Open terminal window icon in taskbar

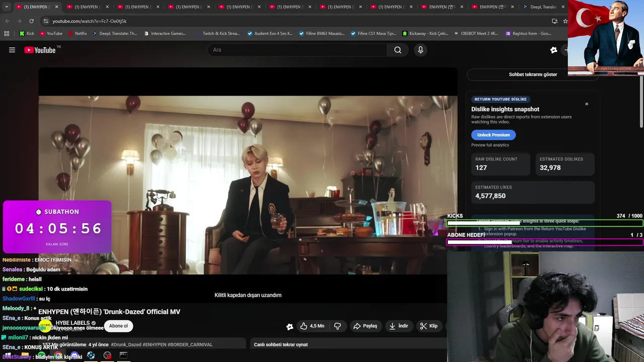123,355
